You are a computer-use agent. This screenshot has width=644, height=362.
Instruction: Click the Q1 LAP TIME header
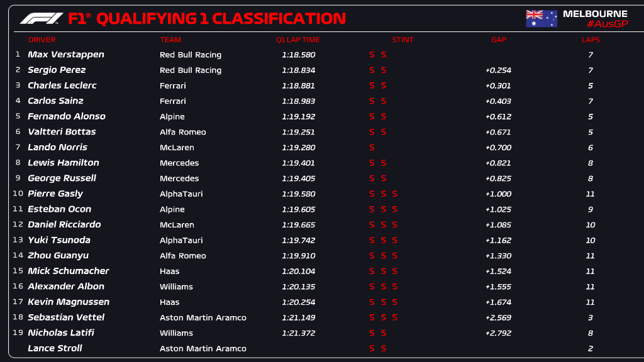(297, 40)
